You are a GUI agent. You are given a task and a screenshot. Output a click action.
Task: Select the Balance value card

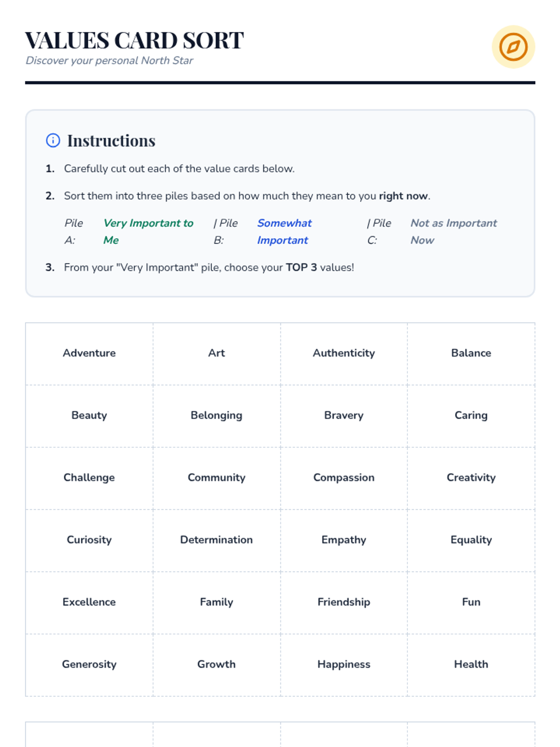(x=471, y=353)
